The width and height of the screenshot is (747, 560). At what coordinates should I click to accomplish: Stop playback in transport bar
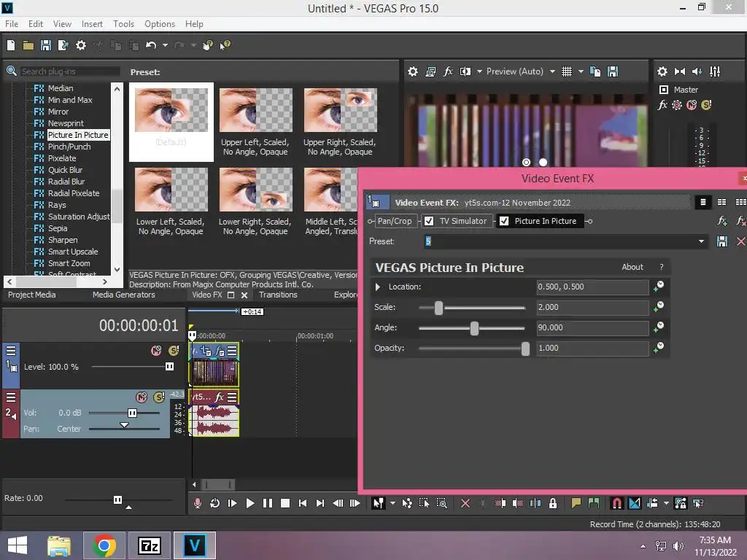tap(285, 503)
